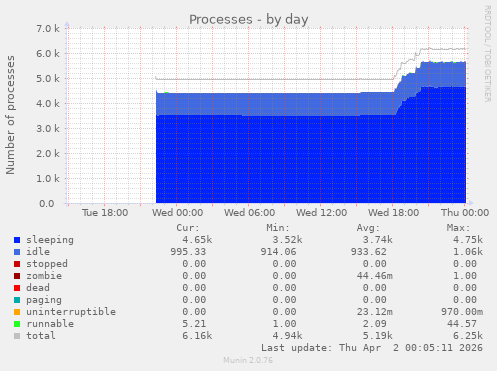Click the dead legend color swatch

point(17,288)
